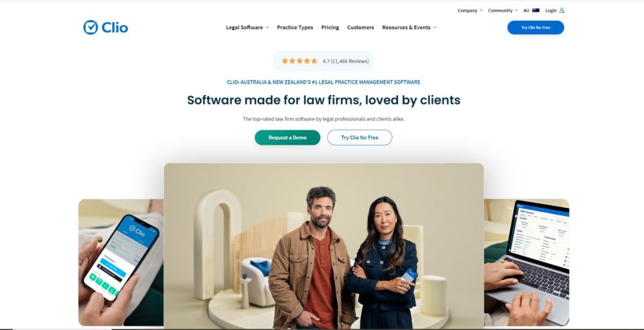Image resolution: width=644 pixels, height=330 pixels.
Task: Click the Clio checkmark logo icon
Action: tap(91, 28)
